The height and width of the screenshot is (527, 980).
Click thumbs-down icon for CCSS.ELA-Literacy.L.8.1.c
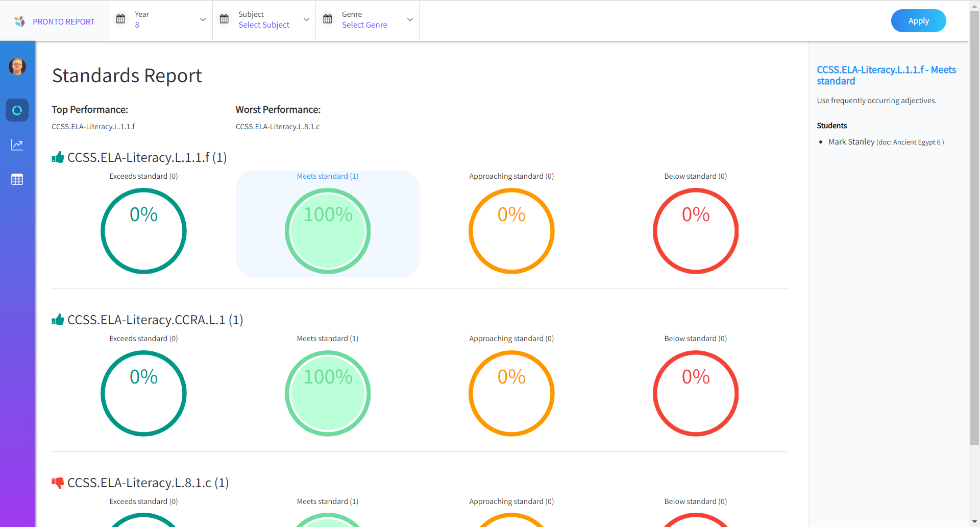pos(58,483)
